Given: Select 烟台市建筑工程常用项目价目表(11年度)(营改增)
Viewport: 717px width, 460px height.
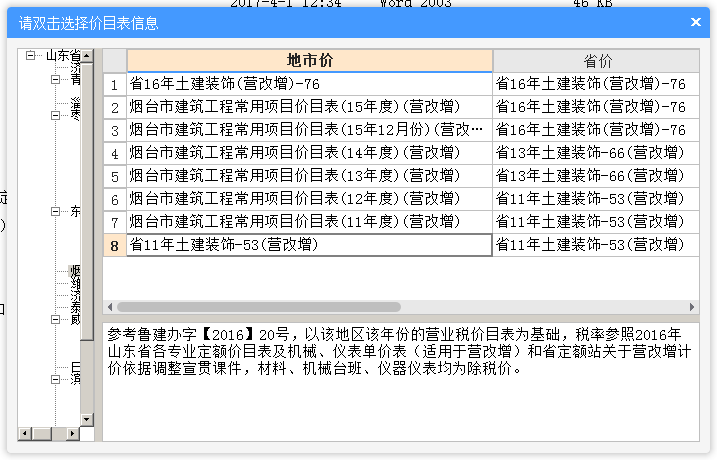Looking at the screenshot, I should [x=310, y=222].
